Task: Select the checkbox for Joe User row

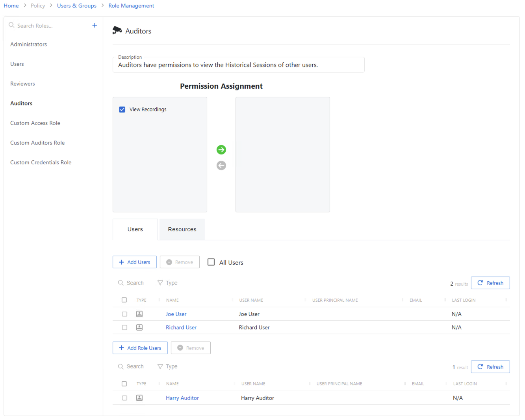Action: 124,314
